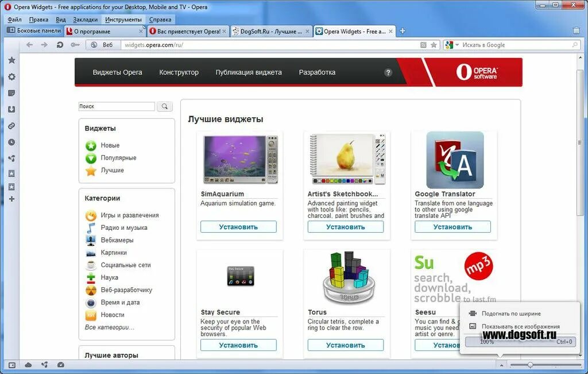Show Популярные widgets
This screenshot has width=588, height=374.
pos(118,158)
